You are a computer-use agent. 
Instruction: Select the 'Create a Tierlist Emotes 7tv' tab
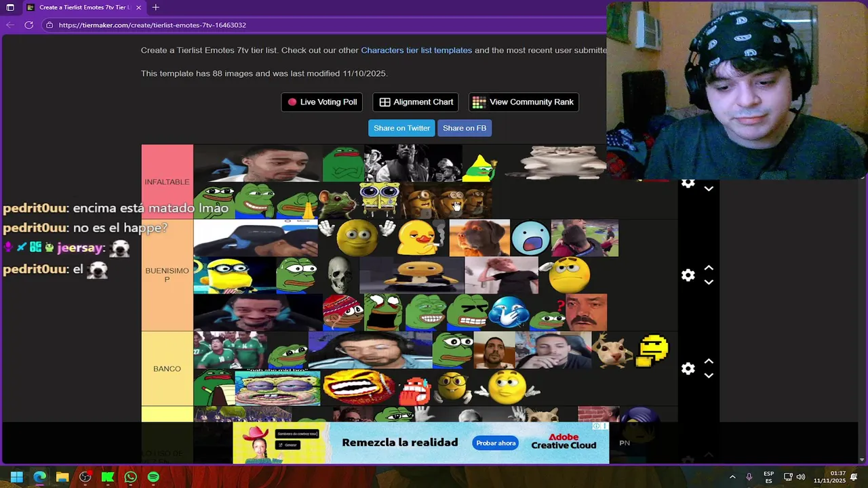point(83,7)
